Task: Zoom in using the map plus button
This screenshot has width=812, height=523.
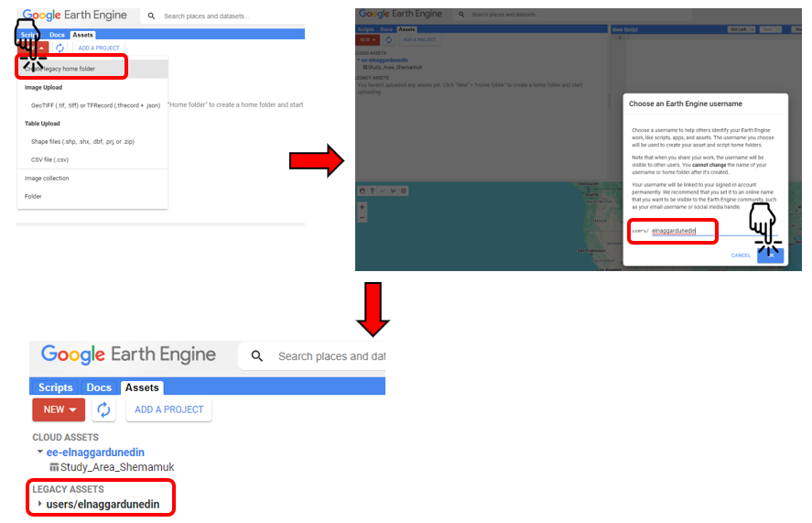Action: [362, 207]
